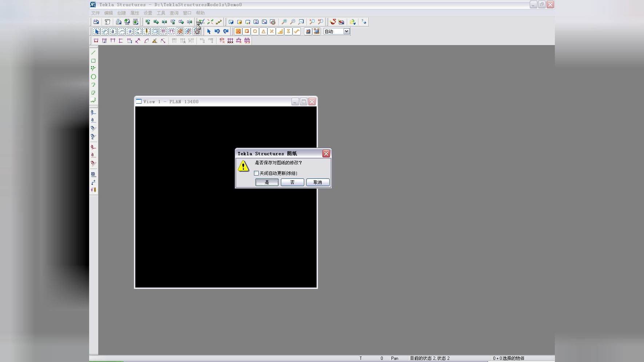Open the 工具 menu
Screen dimensions: 644x362
tap(161, 13)
